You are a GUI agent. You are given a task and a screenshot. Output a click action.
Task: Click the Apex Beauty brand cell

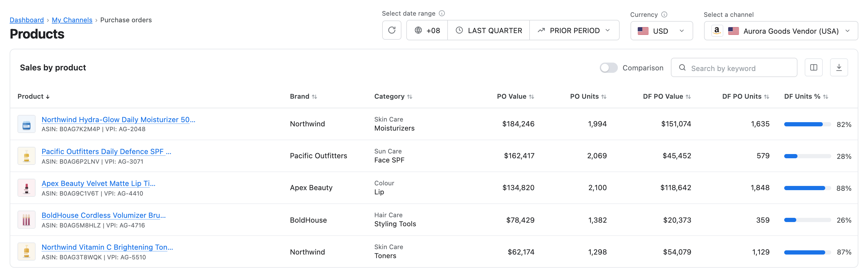[x=311, y=188]
